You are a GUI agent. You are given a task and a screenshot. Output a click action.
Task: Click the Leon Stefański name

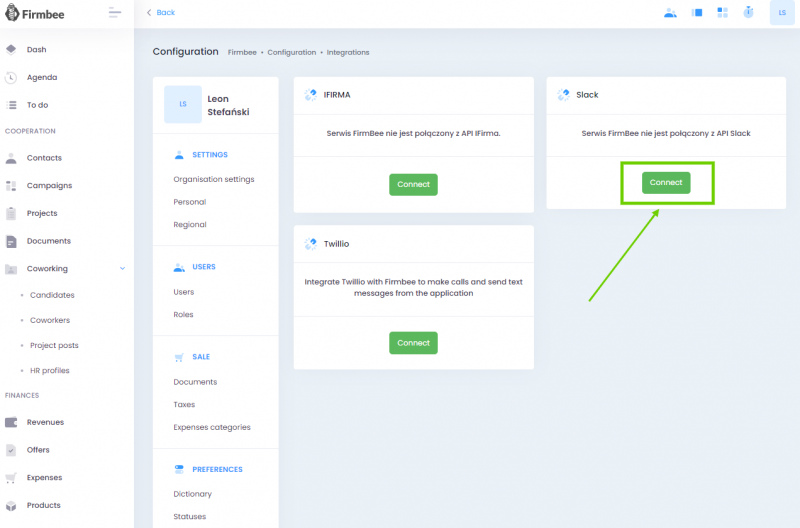pos(228,106)
